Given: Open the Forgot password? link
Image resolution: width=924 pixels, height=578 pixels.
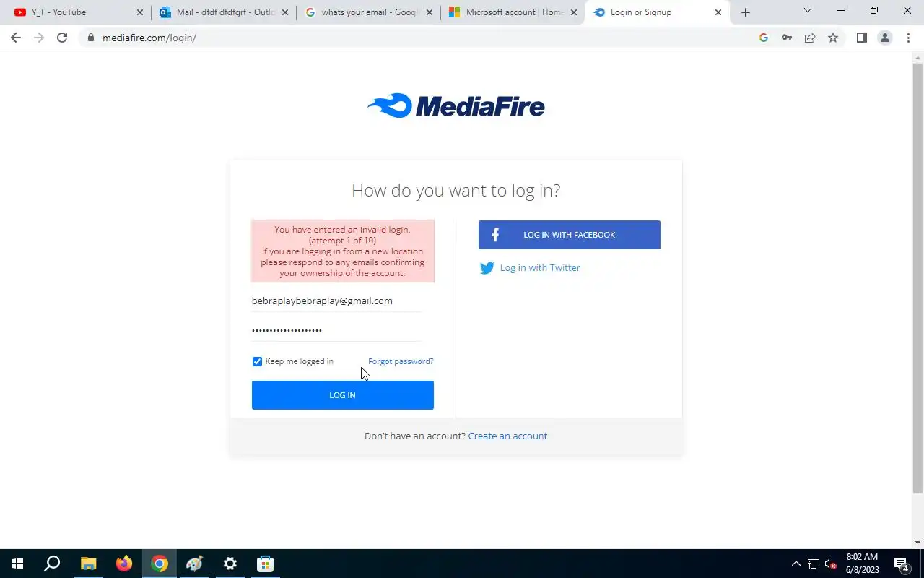Looking at the screenshot, I should [x=401, y=361].
